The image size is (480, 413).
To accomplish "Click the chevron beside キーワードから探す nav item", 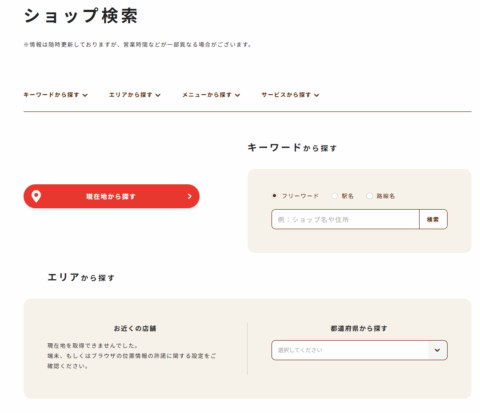I will click(x=85, y=95).
